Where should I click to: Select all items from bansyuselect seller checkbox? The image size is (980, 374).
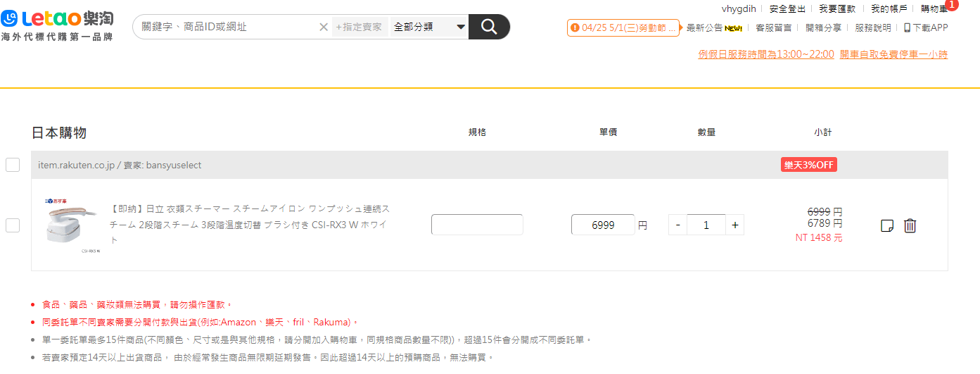13,165
